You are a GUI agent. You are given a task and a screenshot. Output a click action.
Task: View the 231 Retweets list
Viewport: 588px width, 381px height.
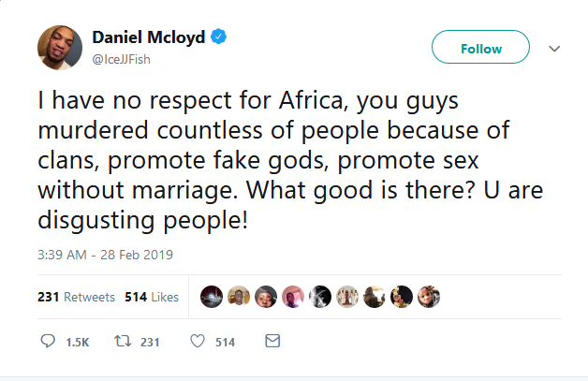[x=77, y=297]
